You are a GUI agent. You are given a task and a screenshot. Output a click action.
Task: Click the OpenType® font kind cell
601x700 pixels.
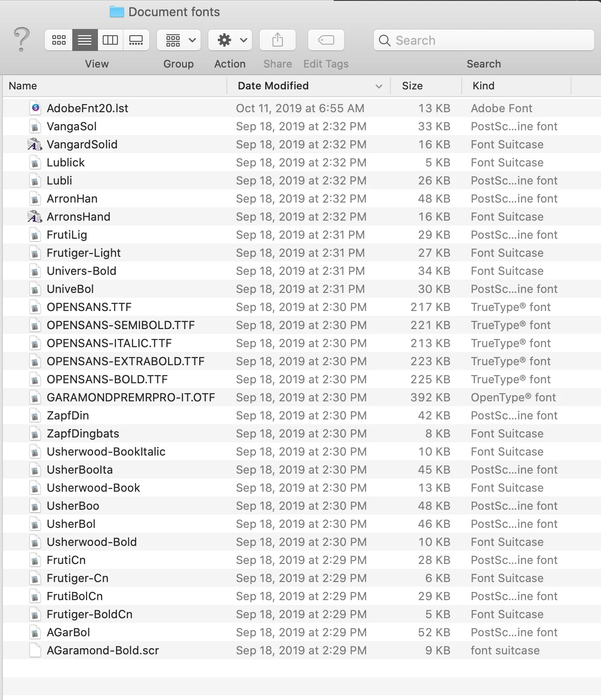point(514,397)
